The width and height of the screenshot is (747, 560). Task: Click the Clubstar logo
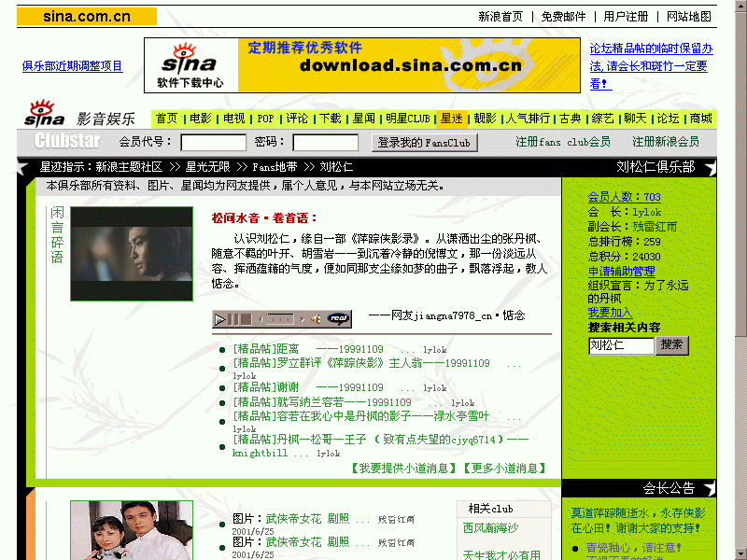67,142
